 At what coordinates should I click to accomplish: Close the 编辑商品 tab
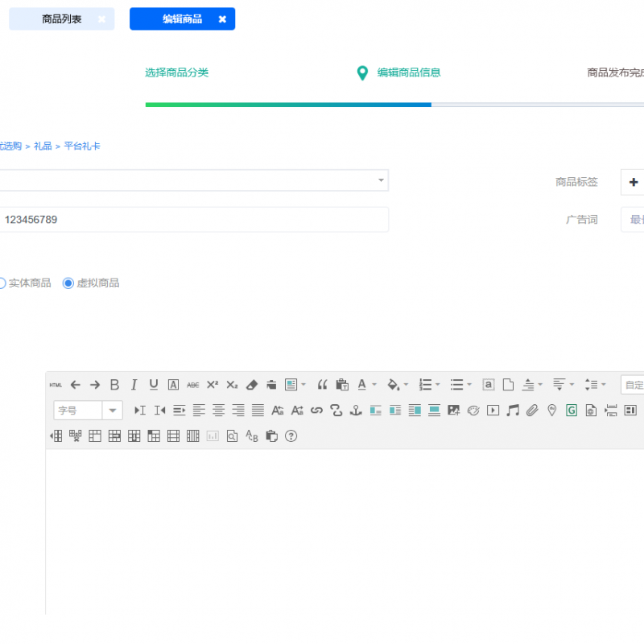pyautogui.click(x=222, y=19)
